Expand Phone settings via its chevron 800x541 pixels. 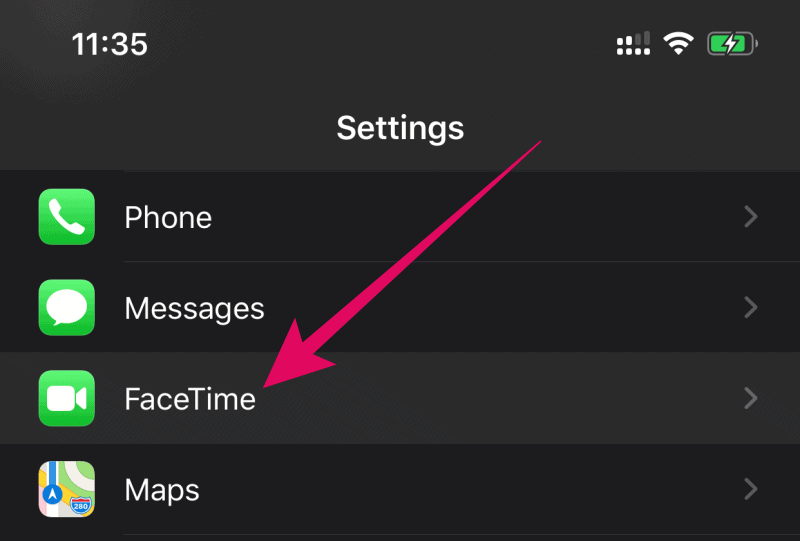point(751,217)
